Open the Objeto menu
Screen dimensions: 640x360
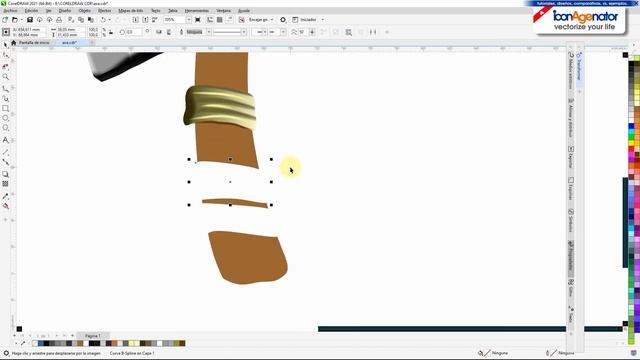click(x=84, y=11)
